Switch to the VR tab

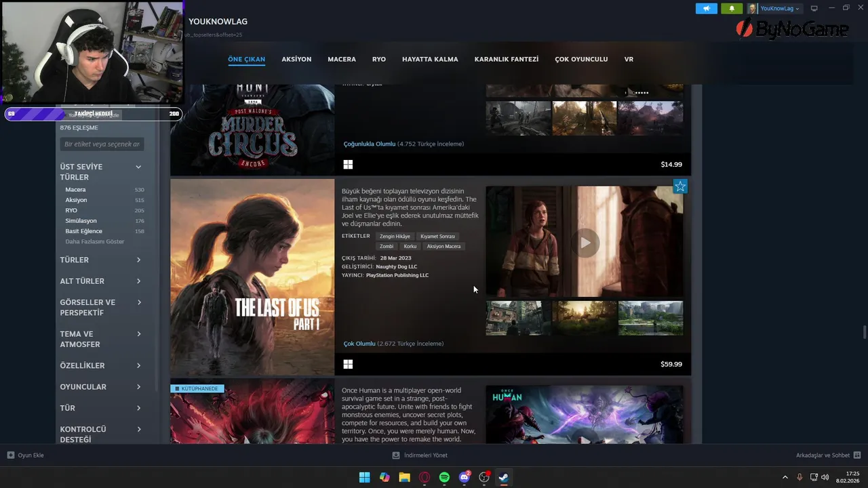pyautogui.click(x=629, y=59)
